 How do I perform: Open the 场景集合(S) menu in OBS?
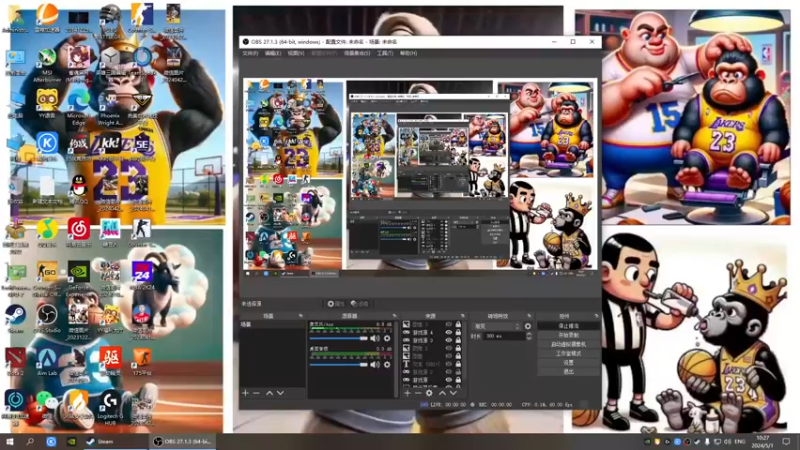pos(357,53)
